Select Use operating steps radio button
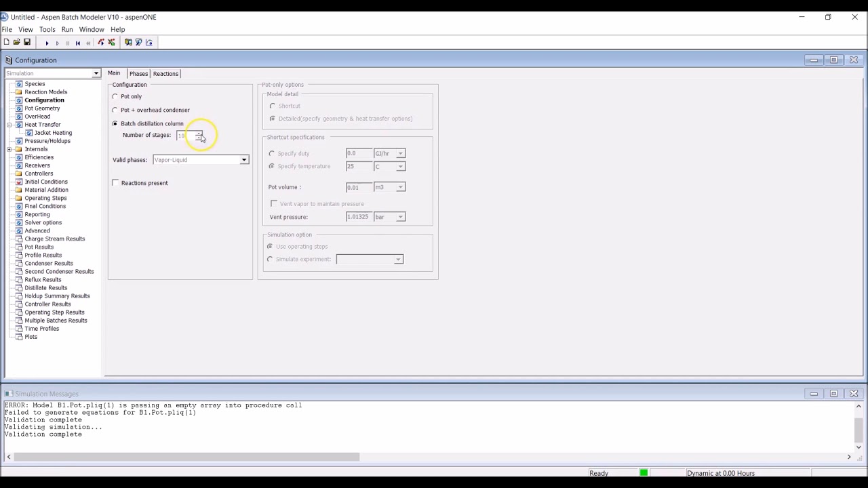The image size is (868, 488). (x=271, y=246)
